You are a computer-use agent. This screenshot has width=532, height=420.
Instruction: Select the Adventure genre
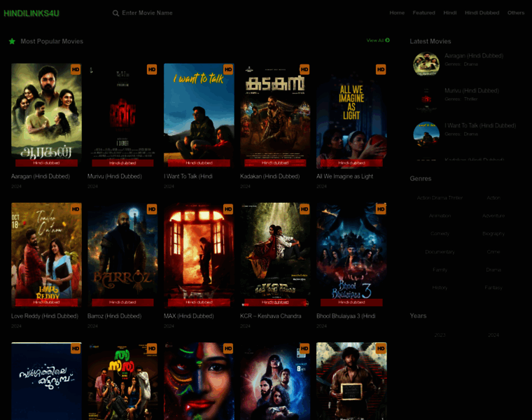click(x=493, y=216)
